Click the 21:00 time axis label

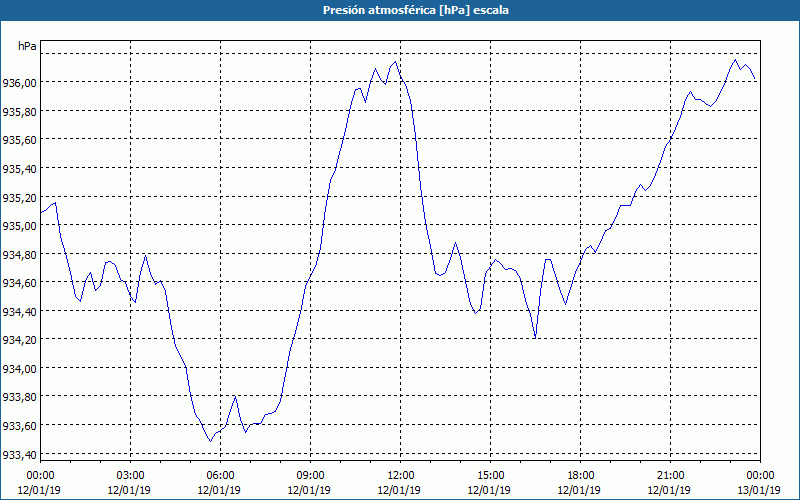pyautogui.click(x=670, y=475)
